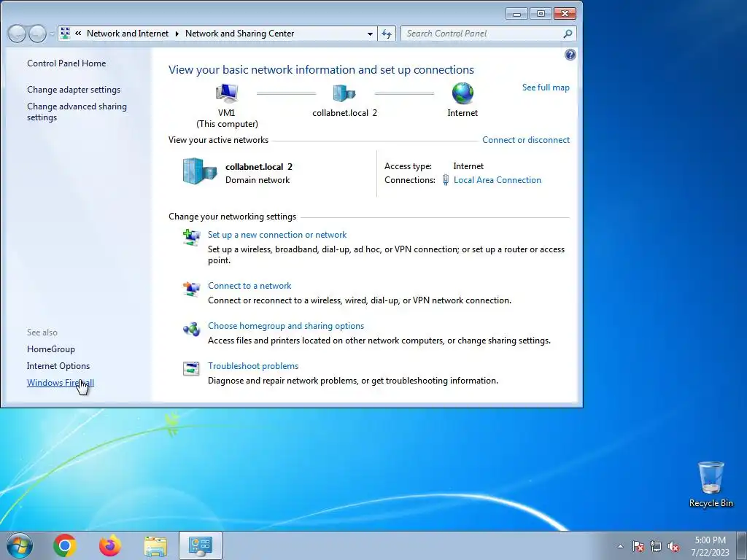Screen dimensions: 747x560
Task: Click the muted volume tray icon
Action: (x=673, y=546)
